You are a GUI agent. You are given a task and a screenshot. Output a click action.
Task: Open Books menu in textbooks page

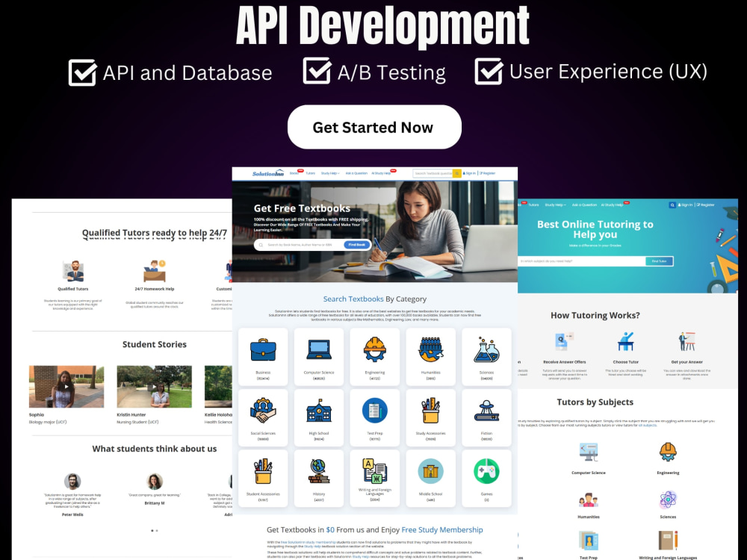click(294, 173)
